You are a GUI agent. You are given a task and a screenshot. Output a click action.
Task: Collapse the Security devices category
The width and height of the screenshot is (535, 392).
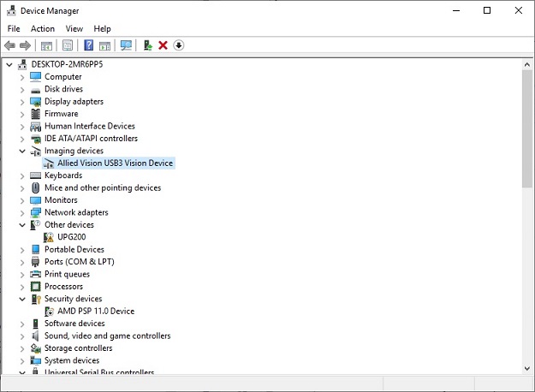22,299
